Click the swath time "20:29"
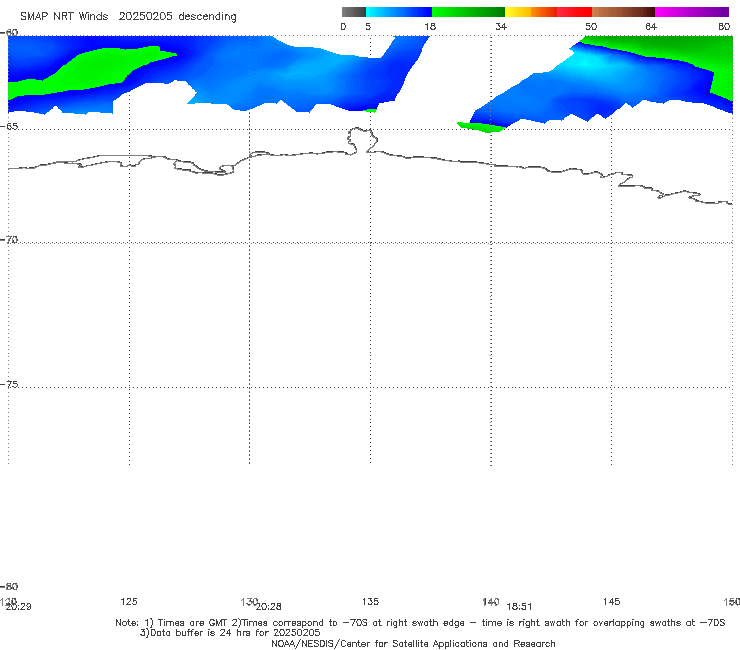 pyautogui.click(x=18, y=607)
